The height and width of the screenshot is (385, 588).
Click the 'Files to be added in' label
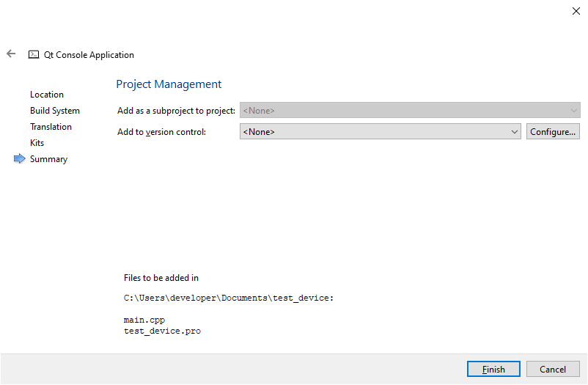click(161, 278)
